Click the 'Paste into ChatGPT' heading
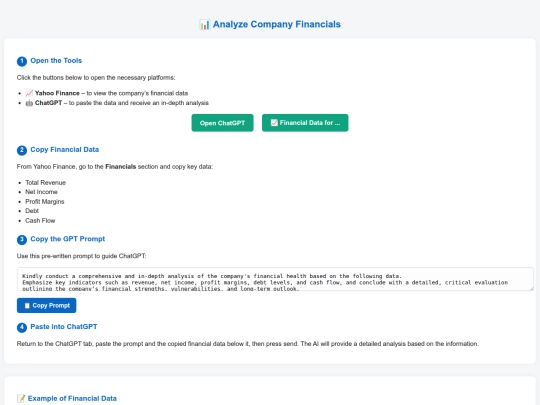The height and width of the screenshot is (405, 540). point(64,326)
